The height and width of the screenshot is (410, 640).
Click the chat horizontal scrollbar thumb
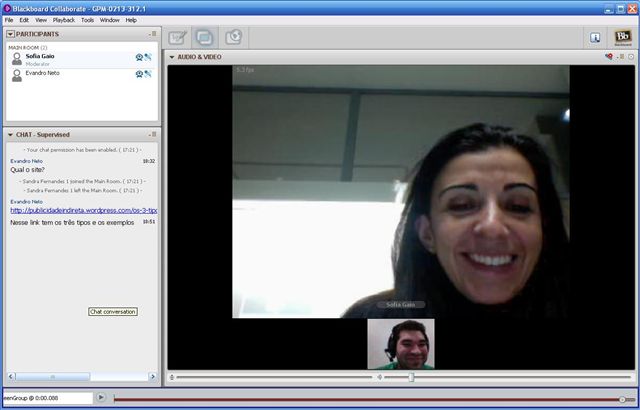pos(52,377)
